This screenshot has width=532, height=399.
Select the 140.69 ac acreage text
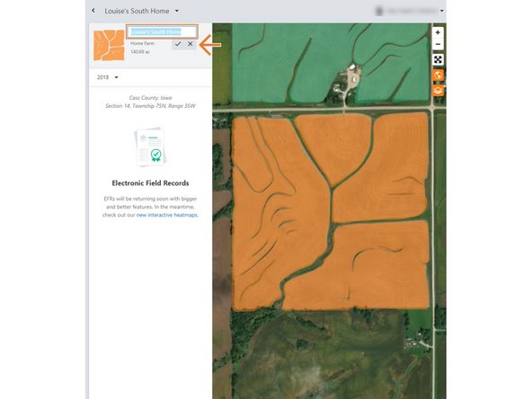click(140, 52)
